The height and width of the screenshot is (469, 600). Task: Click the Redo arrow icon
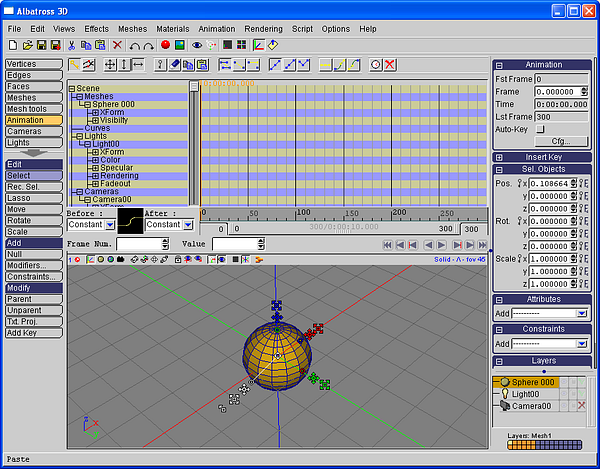click(x=148, y=46)
